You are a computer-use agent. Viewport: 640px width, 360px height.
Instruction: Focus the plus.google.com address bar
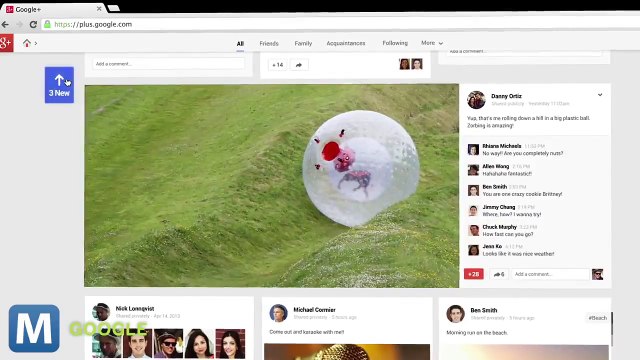pos(341,24)
